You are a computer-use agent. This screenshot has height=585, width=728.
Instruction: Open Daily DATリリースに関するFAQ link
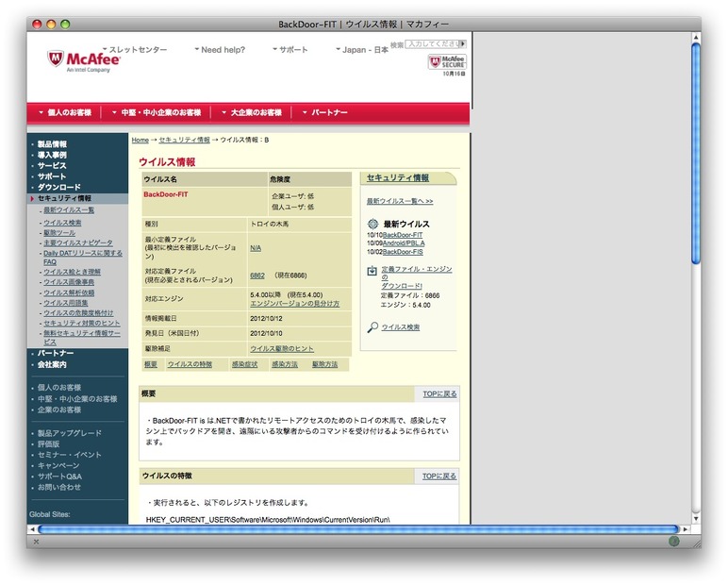pos(83,258)
